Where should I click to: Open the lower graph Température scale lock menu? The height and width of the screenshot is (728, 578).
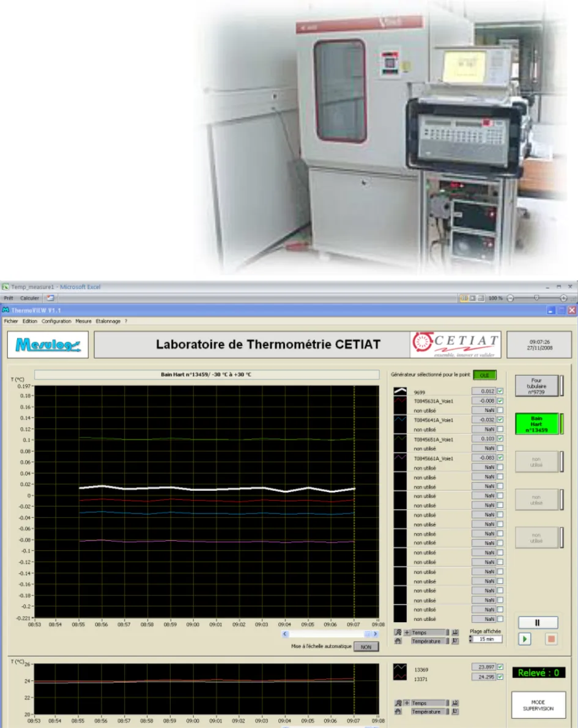(448, 711)
